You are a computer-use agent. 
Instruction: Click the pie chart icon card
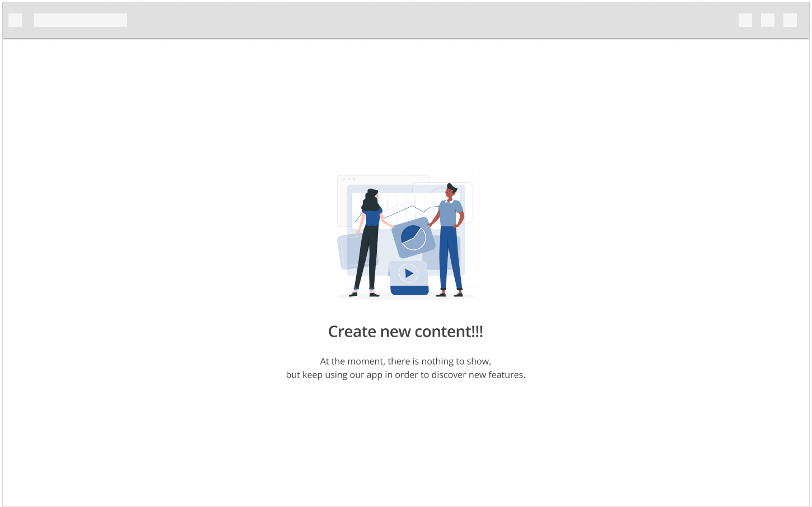(x=413, y=238)
